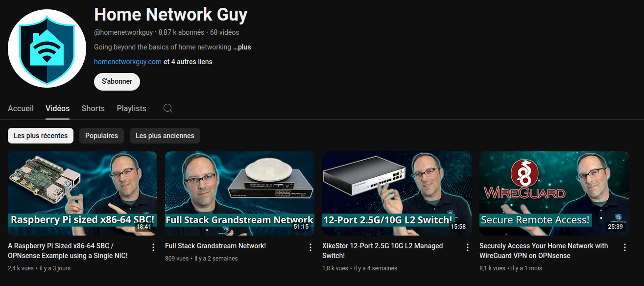Open the Raspberry Pi sized x86-64 SBC thumbnail
The width and height of the screenshot is (644, 286).
(82, 193)
